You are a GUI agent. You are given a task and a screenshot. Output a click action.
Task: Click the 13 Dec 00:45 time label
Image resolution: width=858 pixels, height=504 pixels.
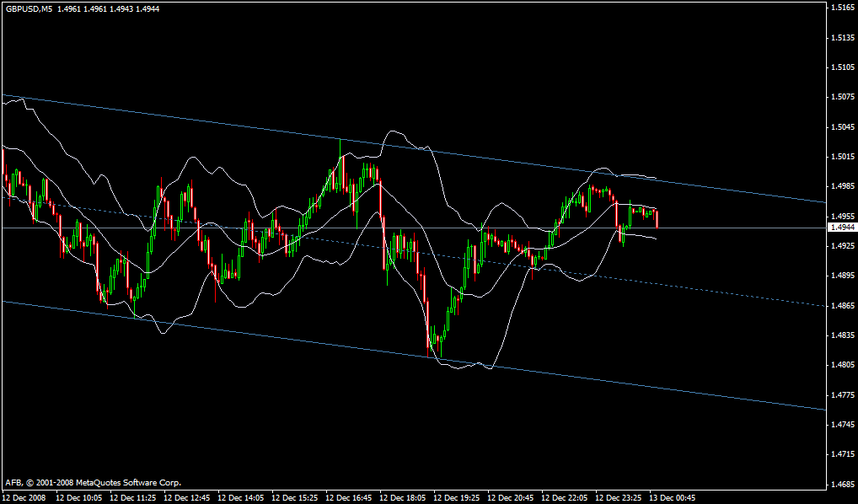pos(672,497)
